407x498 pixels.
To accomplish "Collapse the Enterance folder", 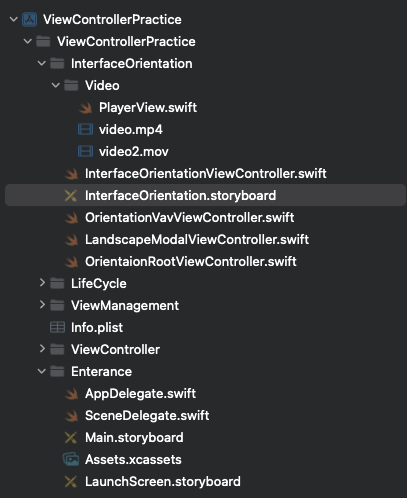I will click(42, 371).
